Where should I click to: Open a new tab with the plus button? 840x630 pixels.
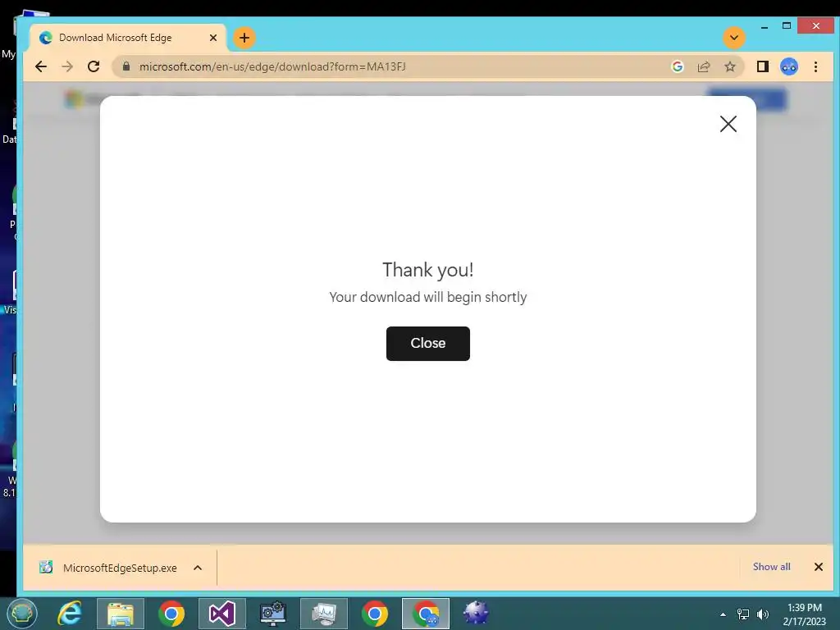pyautogui.click(x=244, y=38)
